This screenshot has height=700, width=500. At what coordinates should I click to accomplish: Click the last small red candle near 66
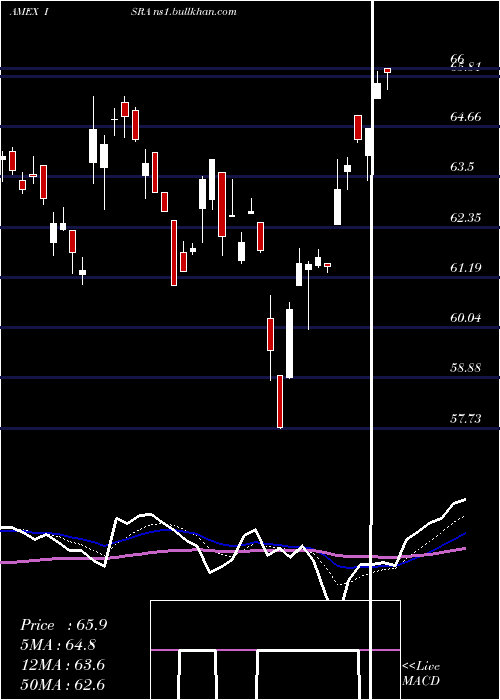tap(388, 71)
